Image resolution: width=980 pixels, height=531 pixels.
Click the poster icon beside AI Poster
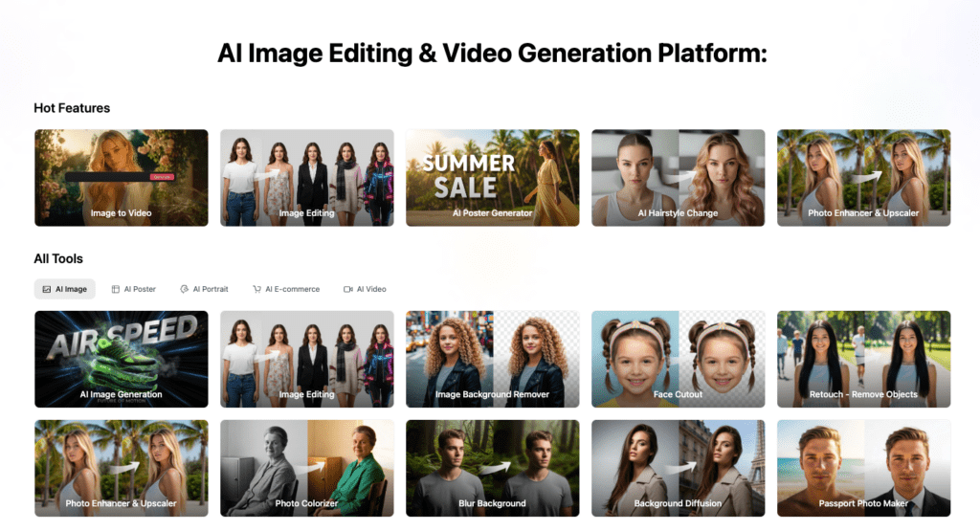pyautogui.click(x=115, y=289)
